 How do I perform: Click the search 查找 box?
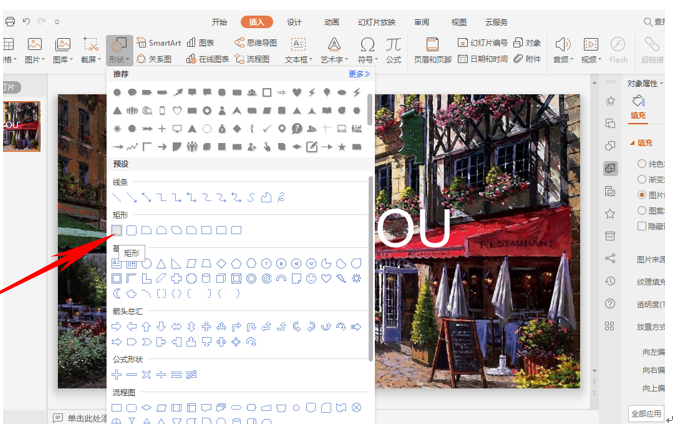point(654,22)
